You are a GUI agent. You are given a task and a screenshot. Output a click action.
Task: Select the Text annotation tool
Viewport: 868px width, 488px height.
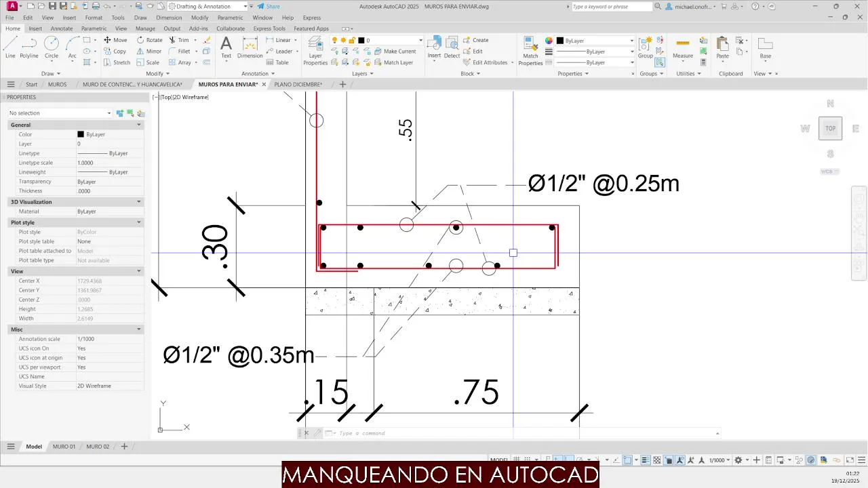tap(226, 47)
